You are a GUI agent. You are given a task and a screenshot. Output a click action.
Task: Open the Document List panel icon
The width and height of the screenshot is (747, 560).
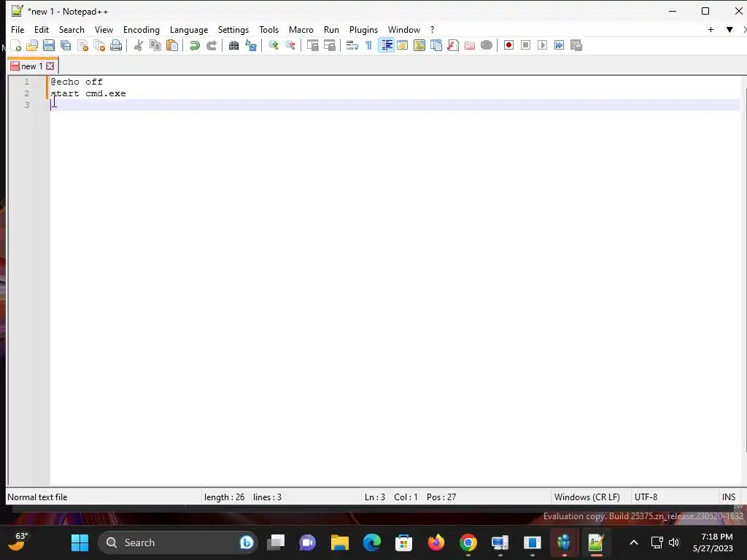pyautogui.click(x=436, y=46)
